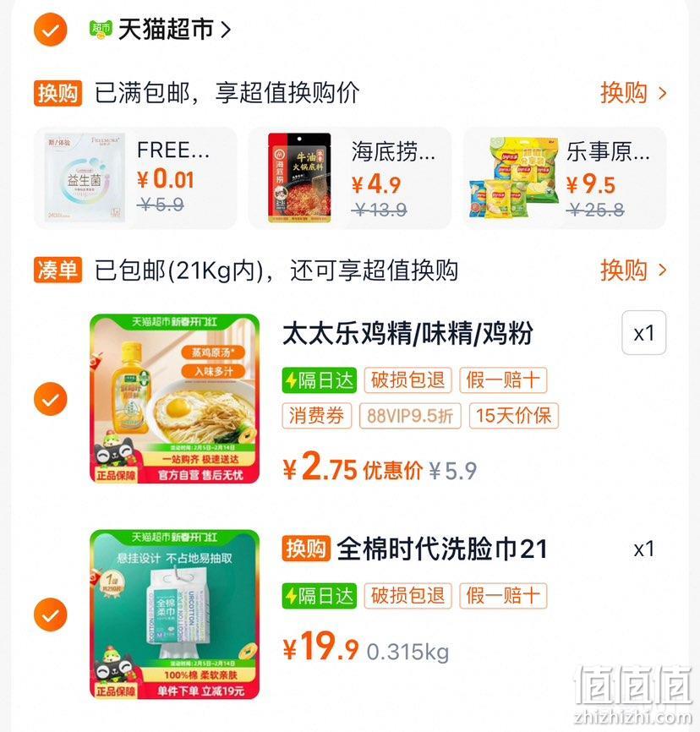This screenshot has height=732, width=700.
Task: Tap the 88VIP9.5折 discount tag
Action: click(x=410, y=416)
